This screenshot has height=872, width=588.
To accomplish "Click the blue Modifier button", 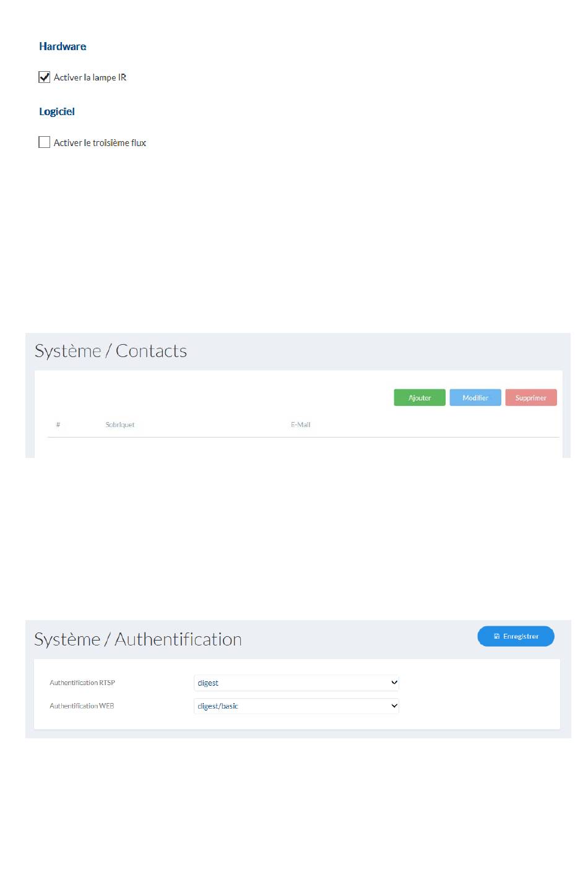I will tap(475, 398).
